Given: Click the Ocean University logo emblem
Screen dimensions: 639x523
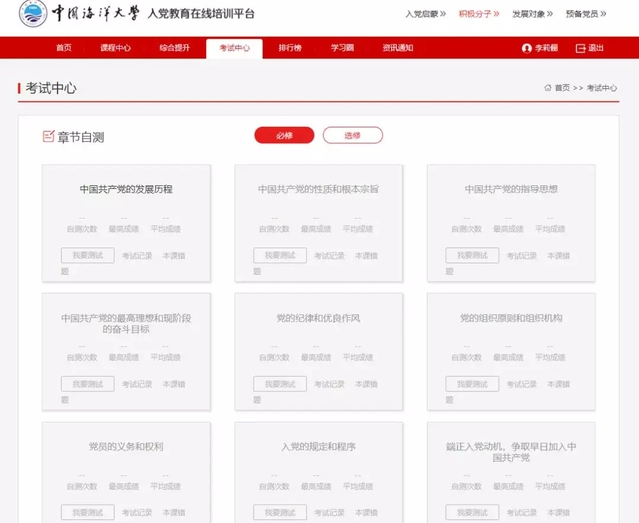Looking at the screenshot, I should click(32, 15).
